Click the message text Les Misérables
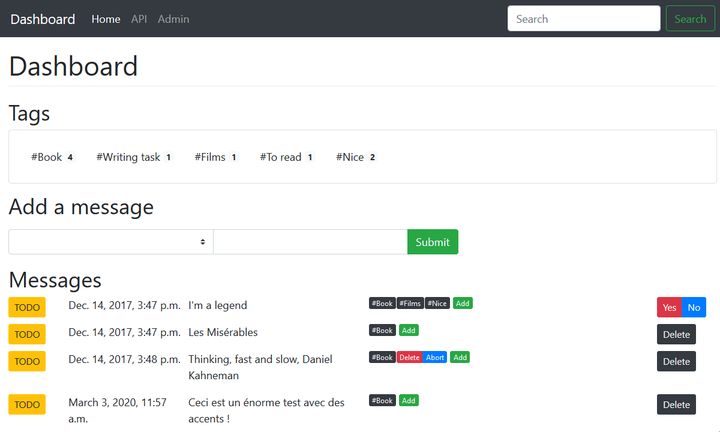This screenshot has height=432, width=720. click(x=223, y=332)
